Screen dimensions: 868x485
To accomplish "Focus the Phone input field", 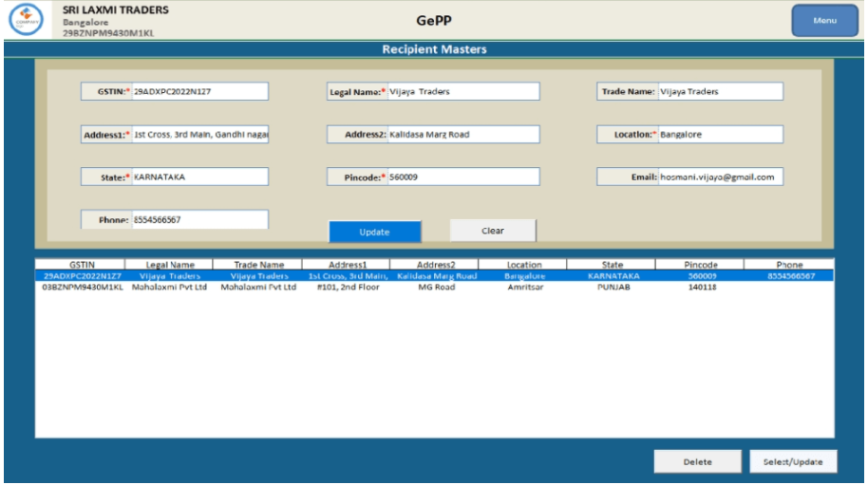I will click(x=199, y=219).
